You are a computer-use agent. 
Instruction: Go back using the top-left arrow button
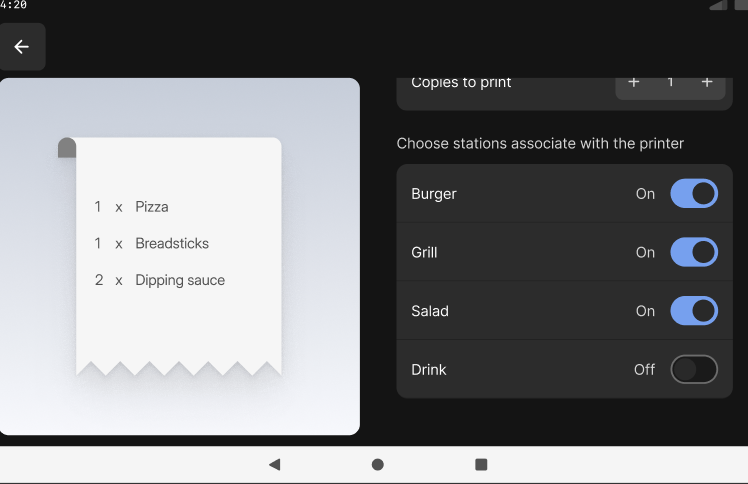pyautogui.click(x=22, y=47)
